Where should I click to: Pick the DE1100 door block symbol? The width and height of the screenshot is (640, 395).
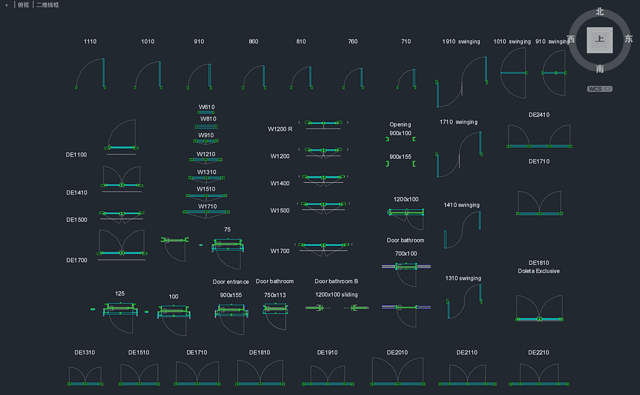click(121, 136)
